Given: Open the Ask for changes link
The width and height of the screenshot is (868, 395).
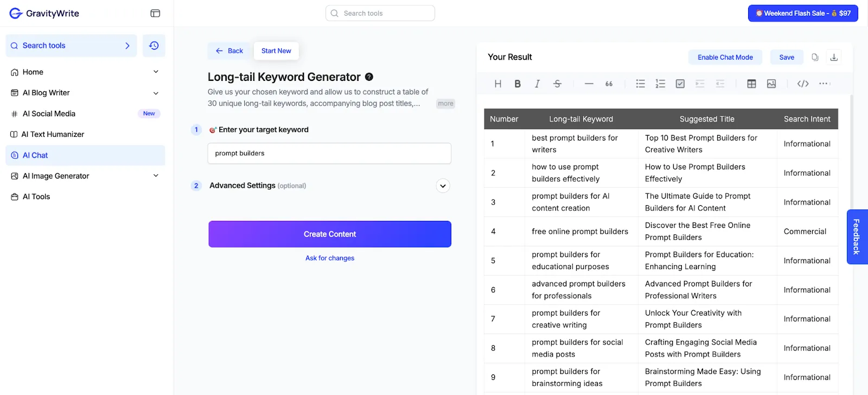Looking at the screenshot, I should (330, 258).
